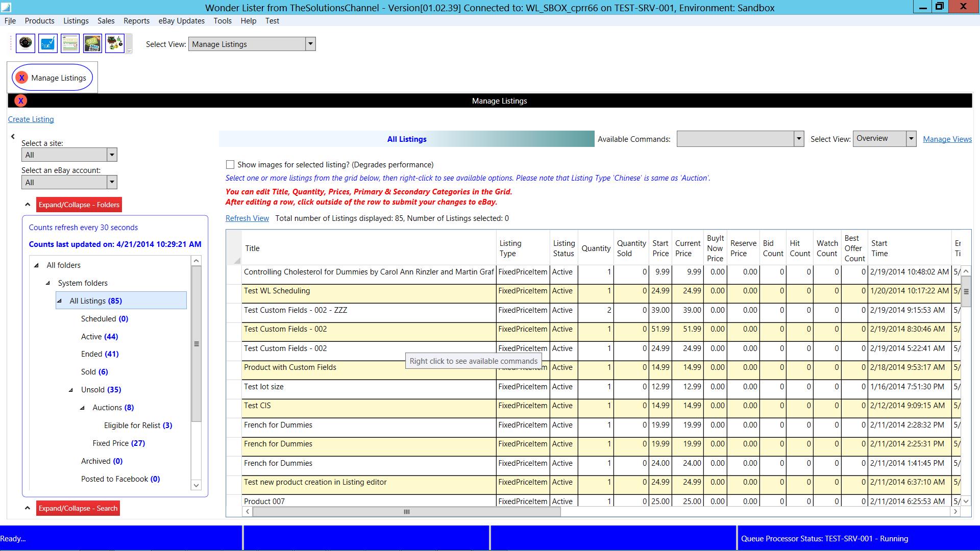Open the main Select View dropdown
This screenshot has height=551, width=980.
pyautogui.click(x=310, y=44)
